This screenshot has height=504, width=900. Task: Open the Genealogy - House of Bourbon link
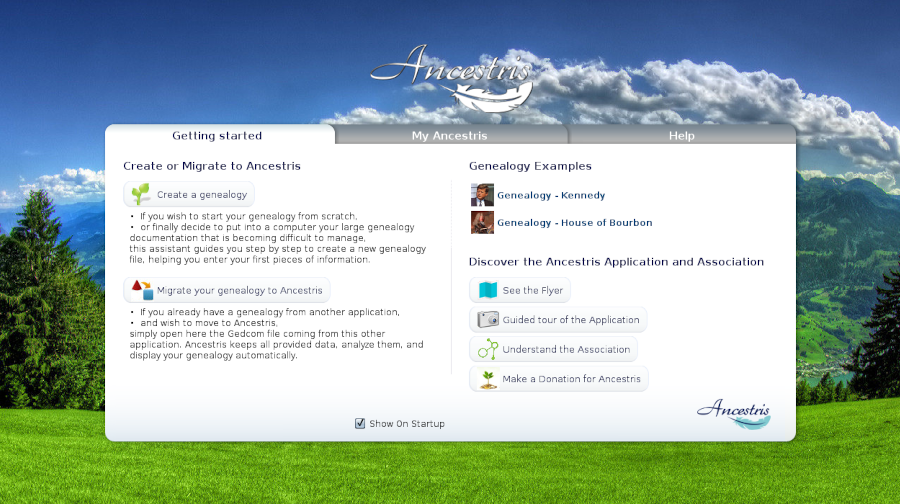coord(575,223)
